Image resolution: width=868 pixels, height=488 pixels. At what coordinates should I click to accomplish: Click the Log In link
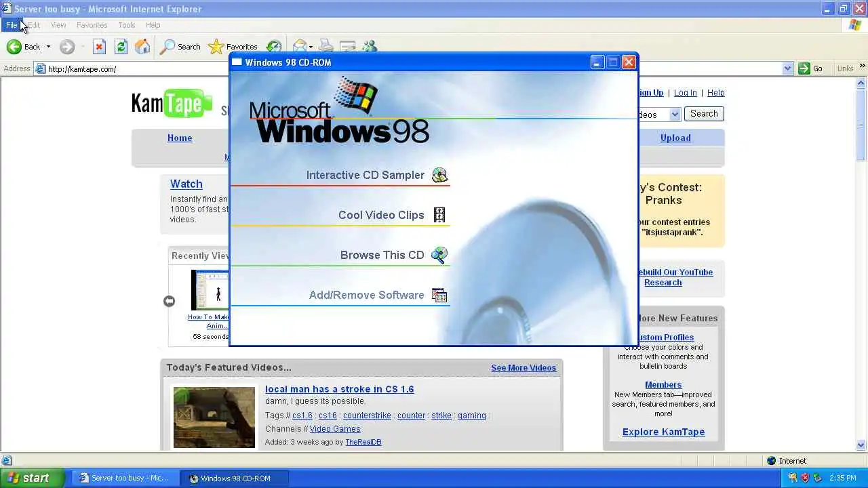pos(685,93)
